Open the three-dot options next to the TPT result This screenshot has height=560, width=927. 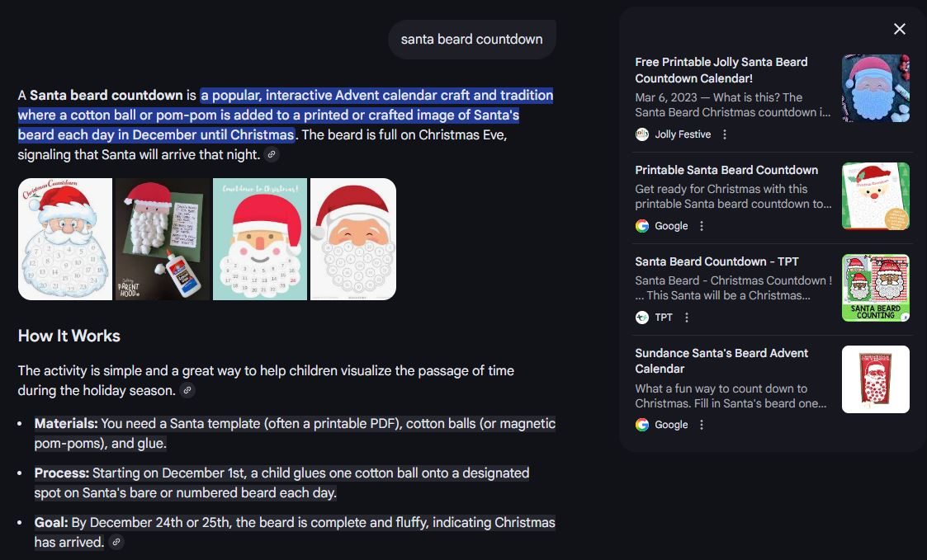point(687,317)
